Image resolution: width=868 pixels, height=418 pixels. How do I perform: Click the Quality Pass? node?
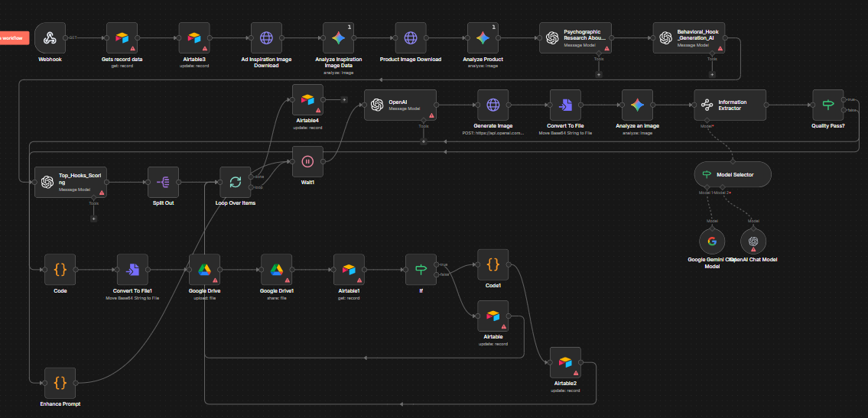pos(828,105)
